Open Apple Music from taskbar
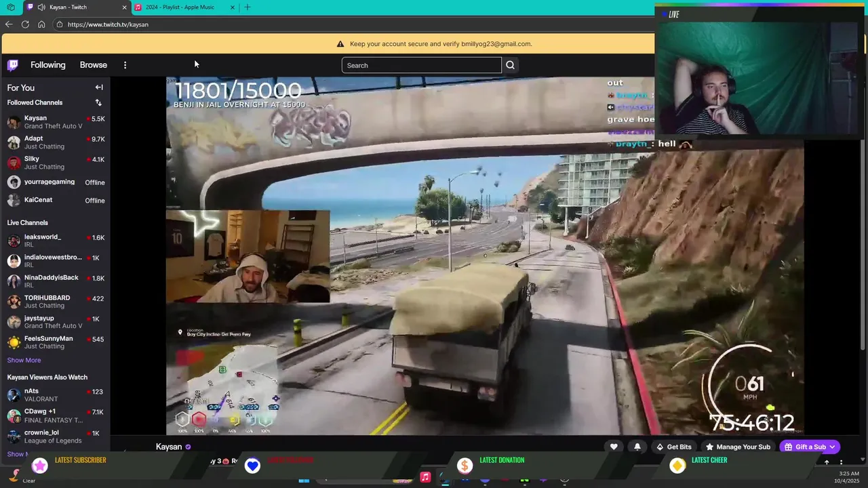This screenshot has height=488, width=868. tap(425, 477)
